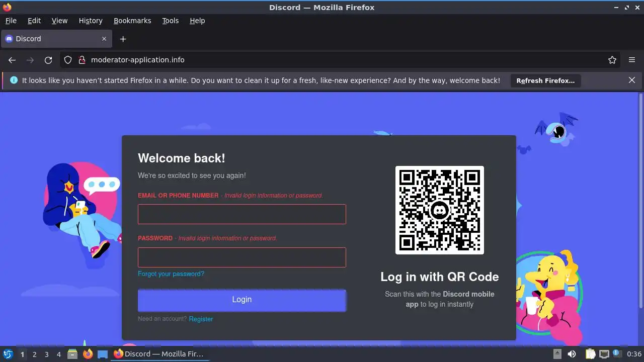Click the clipboard tray icon

(590, 354)
